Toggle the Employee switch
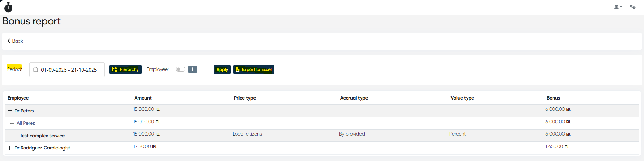This screenshot has width=644, height=161. [x=180, y=69]
